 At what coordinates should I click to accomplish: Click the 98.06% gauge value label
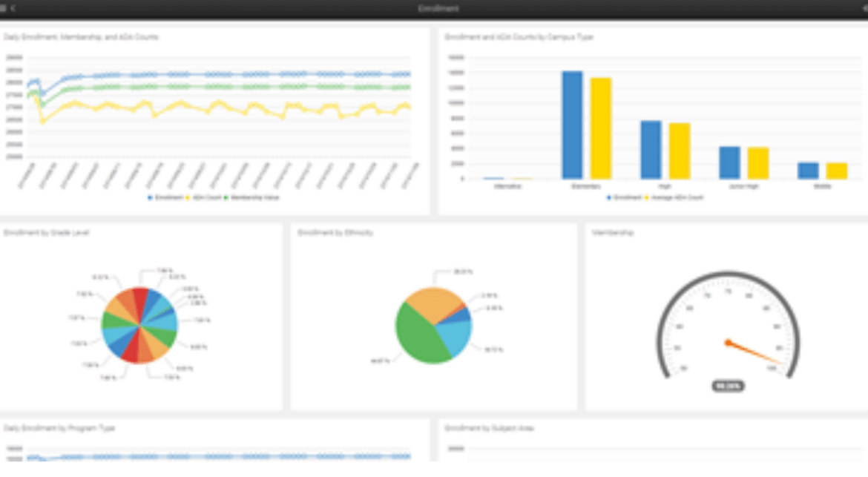[x=729, y=385]
